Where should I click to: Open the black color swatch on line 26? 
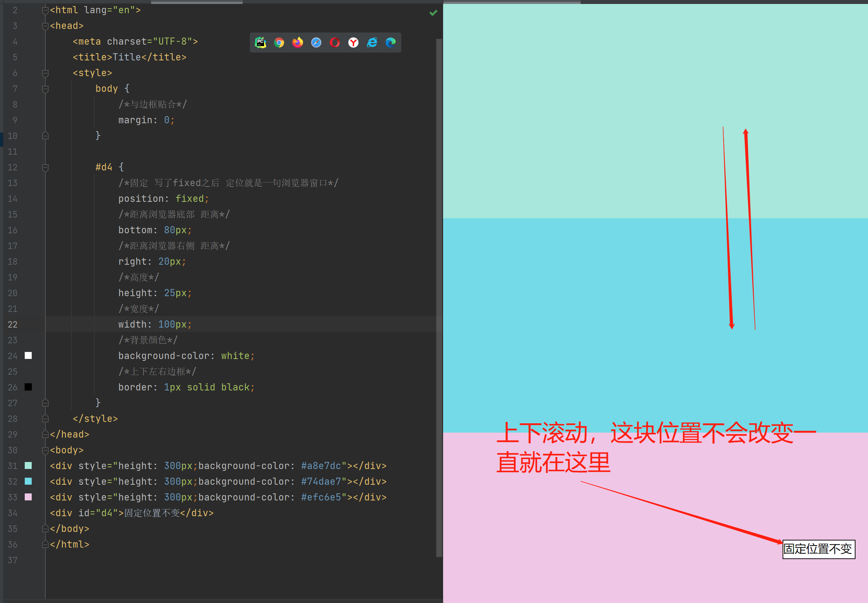(28, 387)
